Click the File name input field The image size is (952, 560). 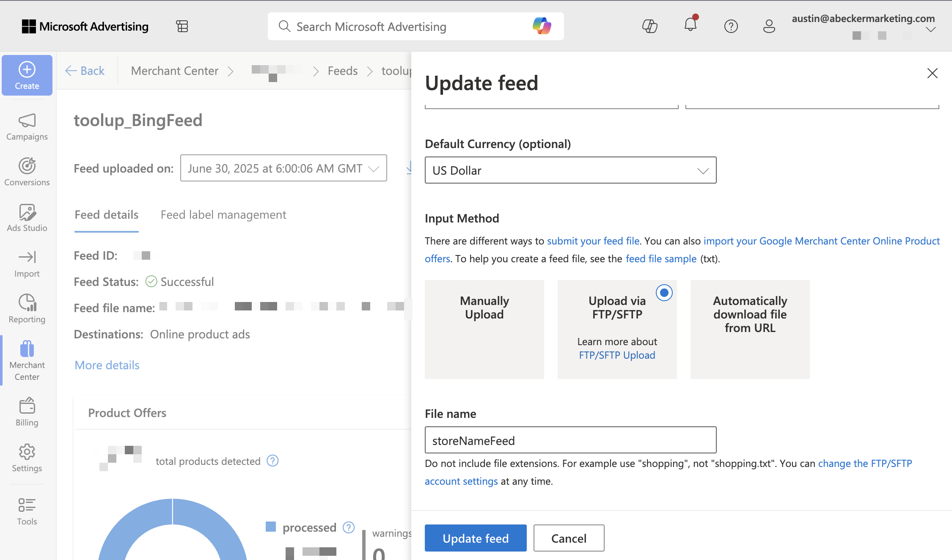(x=570, y=440)
